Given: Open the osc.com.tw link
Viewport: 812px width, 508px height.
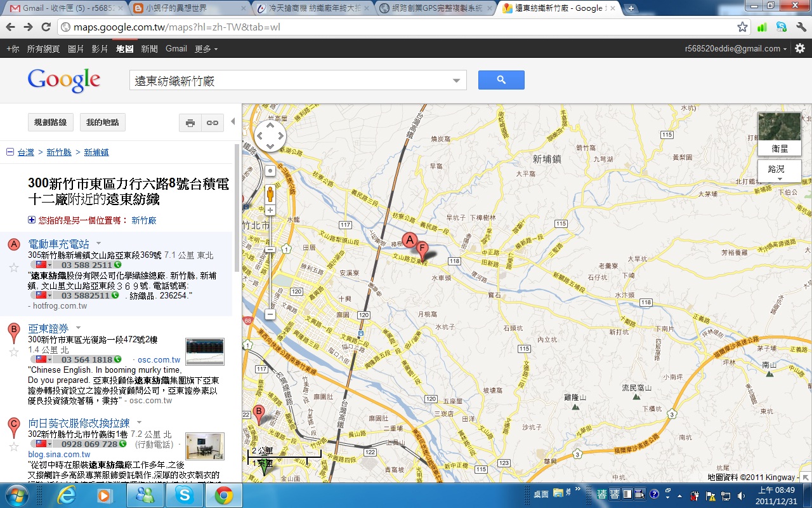Looking at the screenshot, I should [159, 359].
